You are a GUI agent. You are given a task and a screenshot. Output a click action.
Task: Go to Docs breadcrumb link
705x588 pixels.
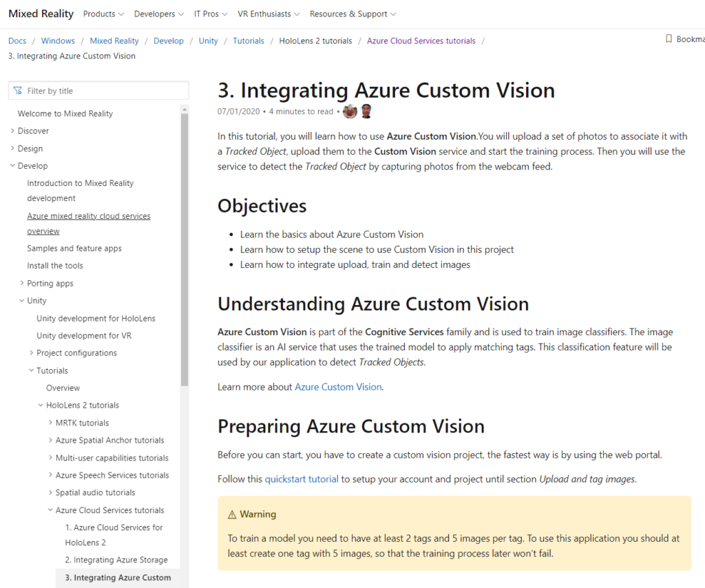pyautogui.click(x=17, y=41)
